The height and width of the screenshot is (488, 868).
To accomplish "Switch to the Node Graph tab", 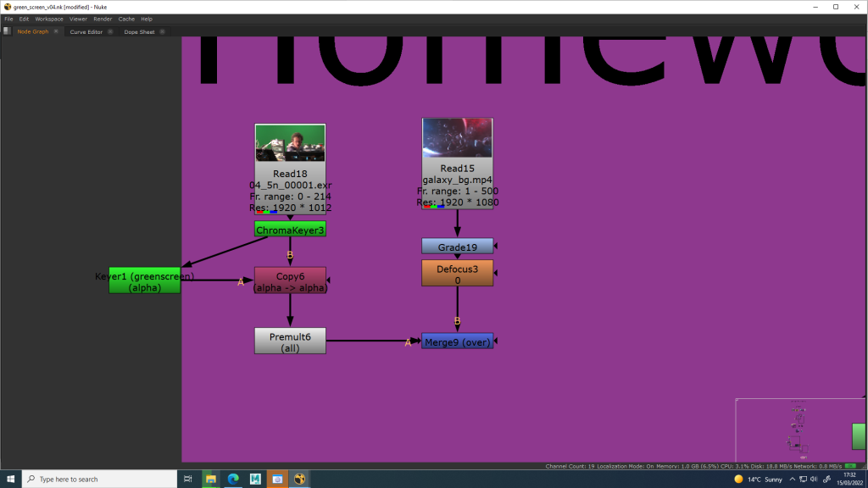I will pyautogui.click(x=33, y=31).
